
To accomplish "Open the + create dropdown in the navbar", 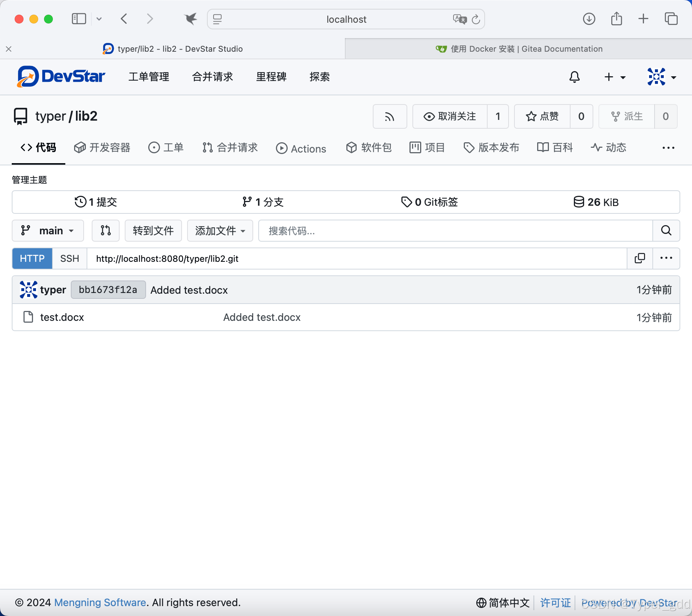I will pos(615,77).
